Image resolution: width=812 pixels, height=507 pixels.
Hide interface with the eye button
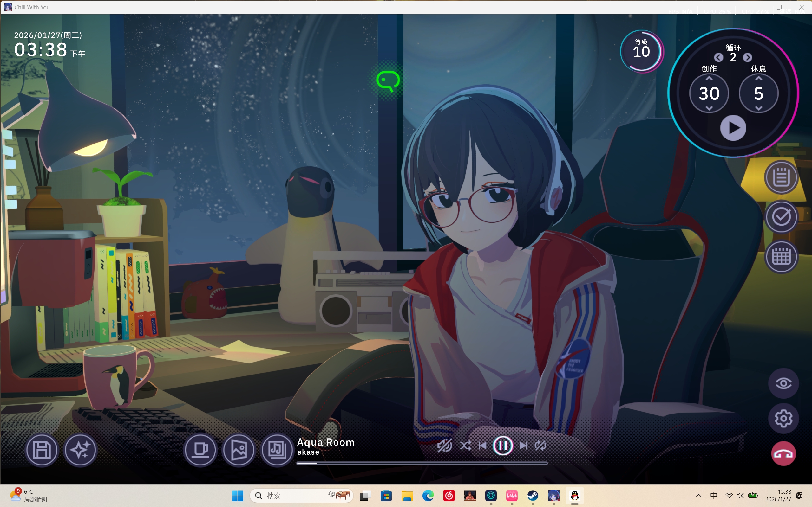pyautogui.click(x=783, y=383)
